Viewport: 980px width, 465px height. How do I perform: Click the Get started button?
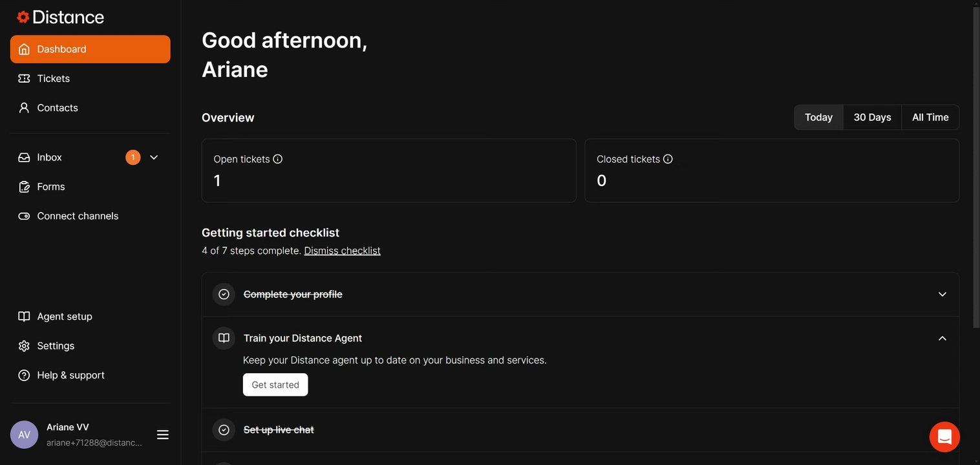click(275, 385)
